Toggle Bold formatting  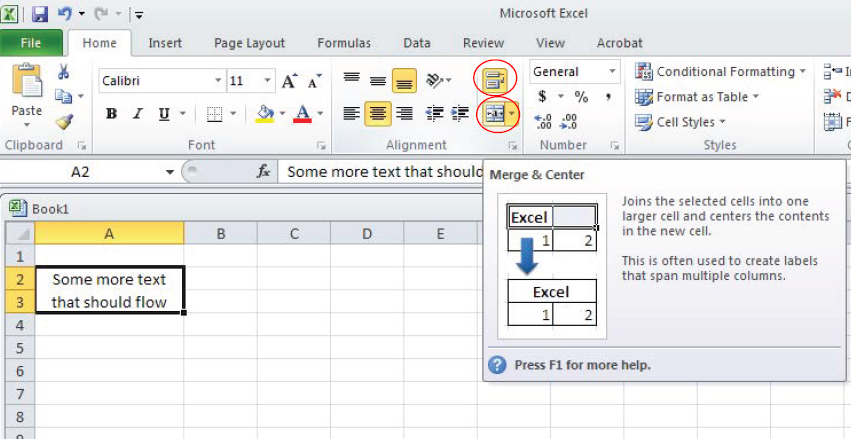coord(112,114)
